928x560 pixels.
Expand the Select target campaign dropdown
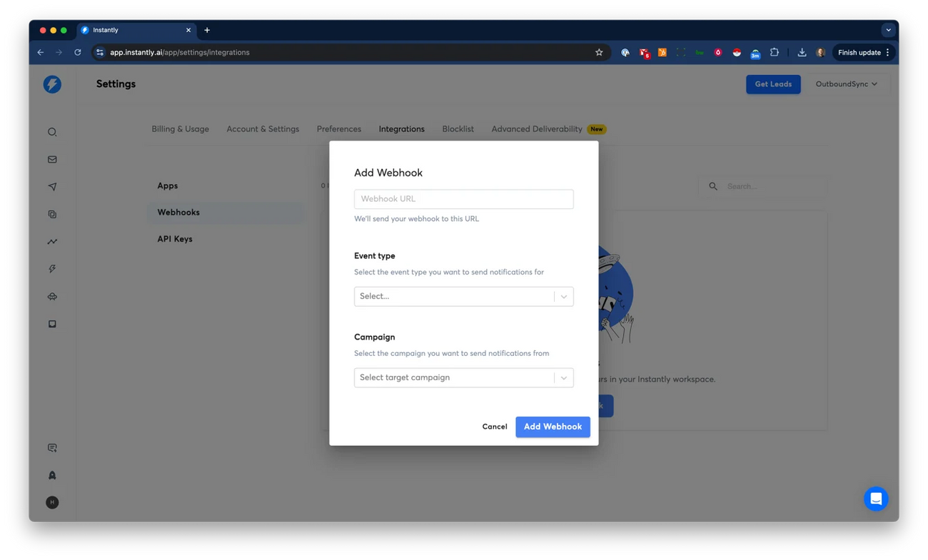click(463, 377)
